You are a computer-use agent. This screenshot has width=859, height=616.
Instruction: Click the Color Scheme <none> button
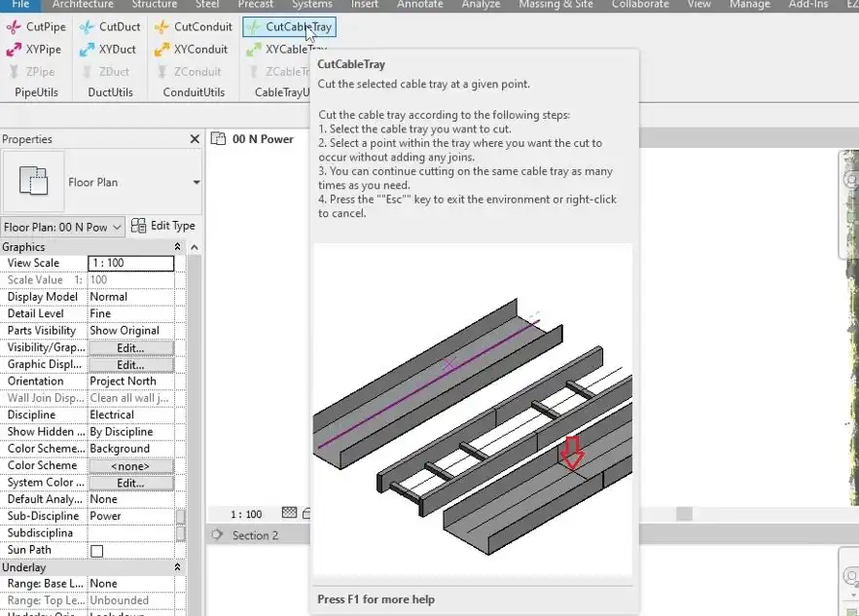click(x=131, y=466)
